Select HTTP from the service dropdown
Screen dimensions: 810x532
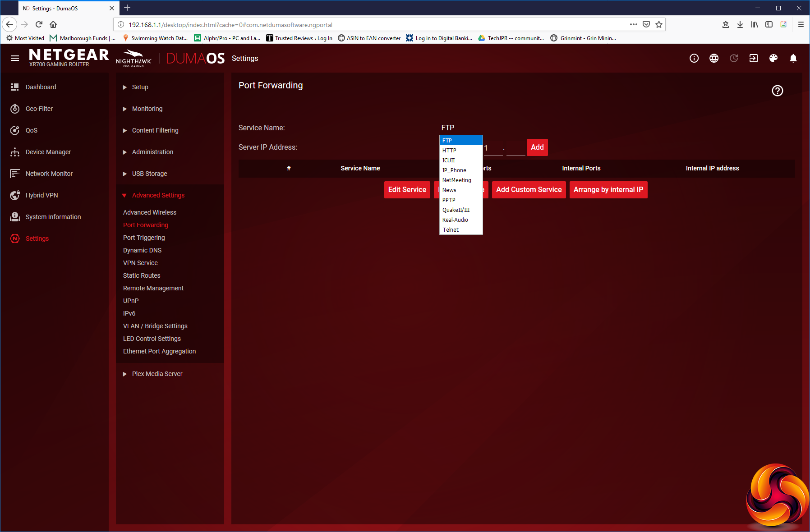[x=461, y=150]
